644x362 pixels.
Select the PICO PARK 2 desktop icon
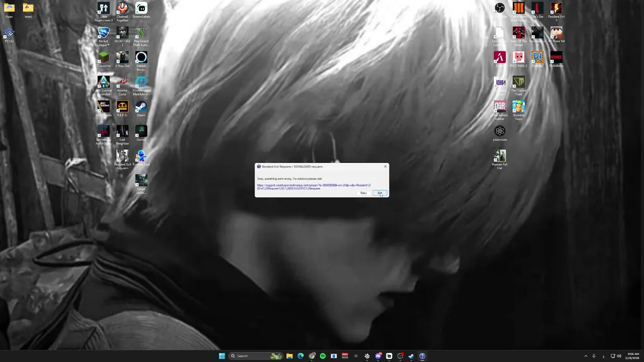tap(519, 60)
